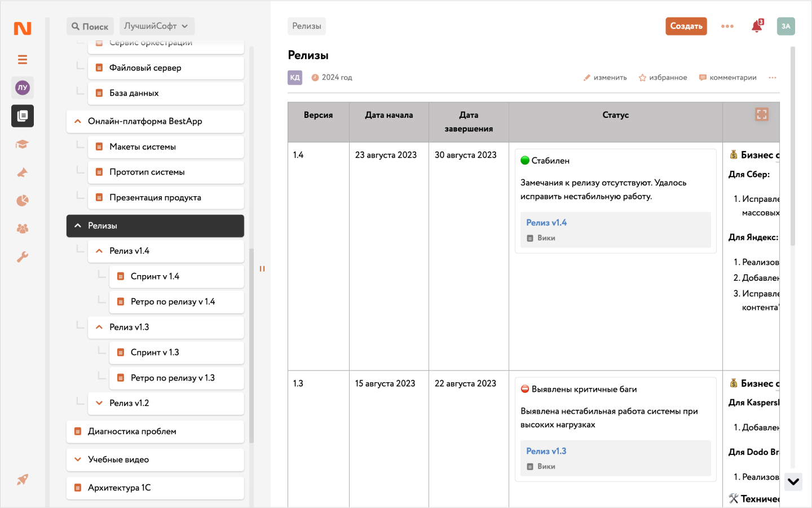Open Диагностика проблем page
The image size is (812, 508).
click(x=132, y=431)
